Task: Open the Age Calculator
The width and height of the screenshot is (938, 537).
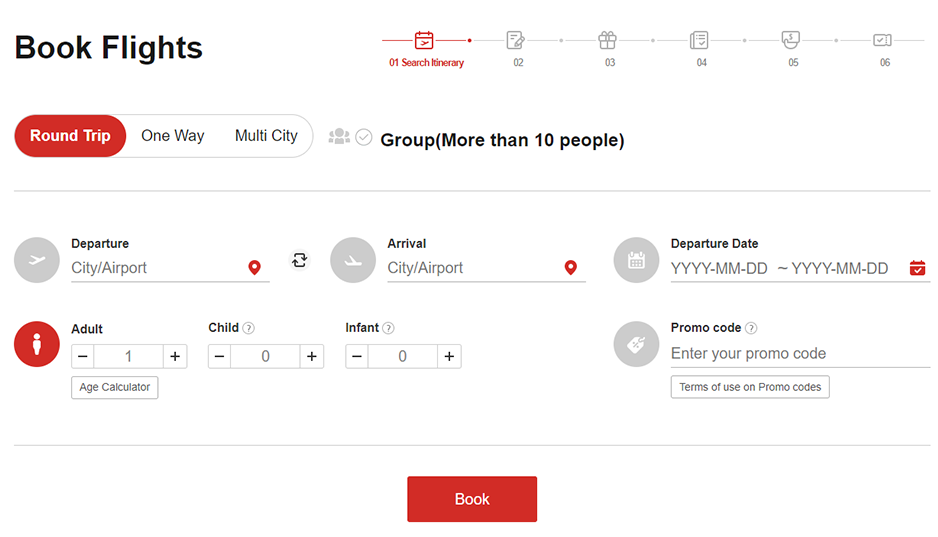Action: pos(114,388)
